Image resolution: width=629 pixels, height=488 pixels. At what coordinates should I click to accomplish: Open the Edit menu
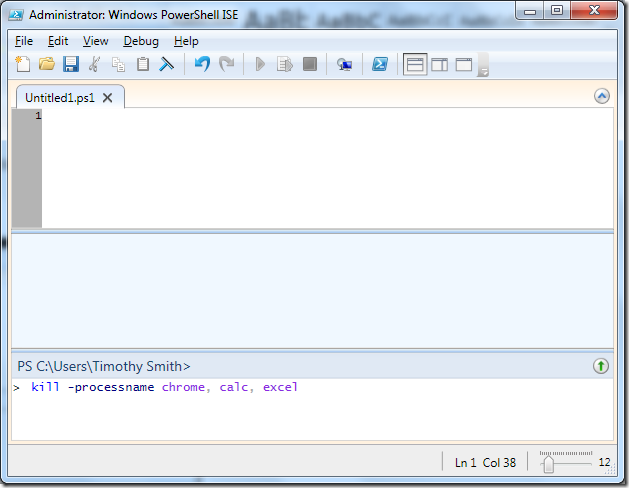point(58,41)
